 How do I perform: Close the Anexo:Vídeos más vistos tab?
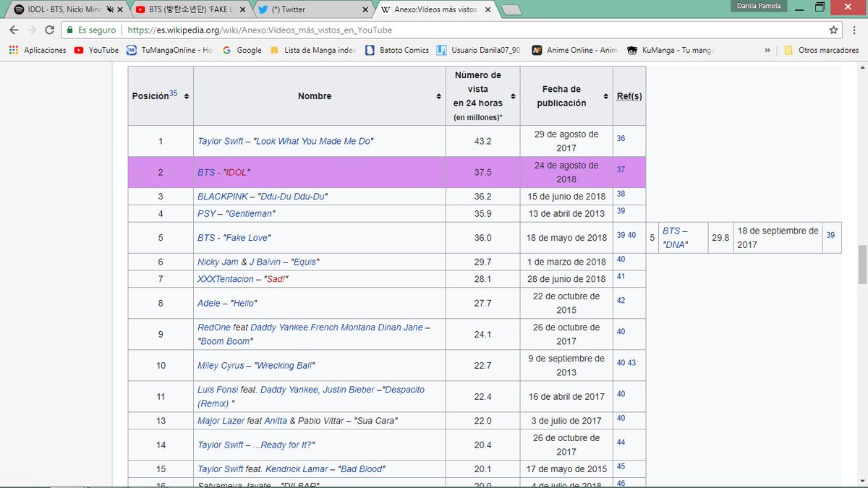(x=488, y=10)
